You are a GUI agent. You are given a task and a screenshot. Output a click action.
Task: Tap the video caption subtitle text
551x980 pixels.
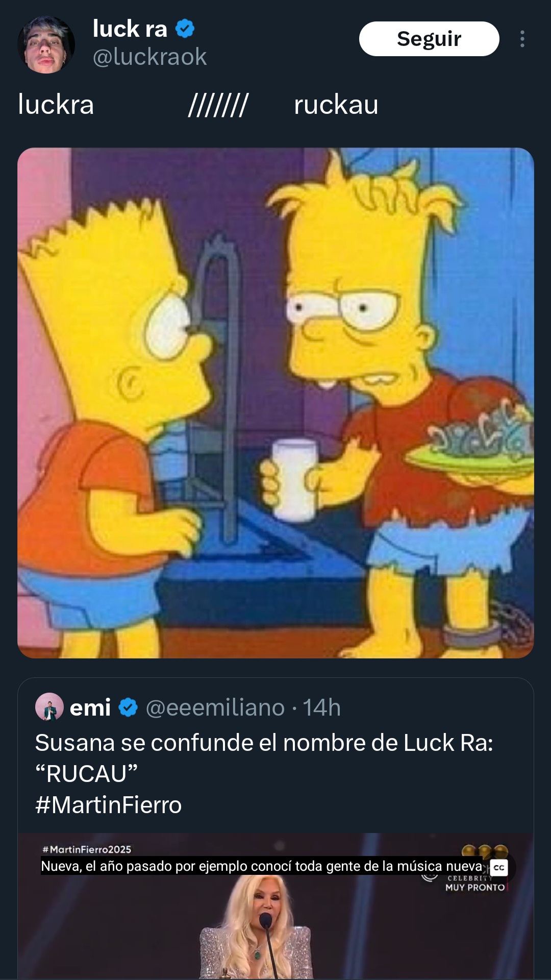[261, 866]
